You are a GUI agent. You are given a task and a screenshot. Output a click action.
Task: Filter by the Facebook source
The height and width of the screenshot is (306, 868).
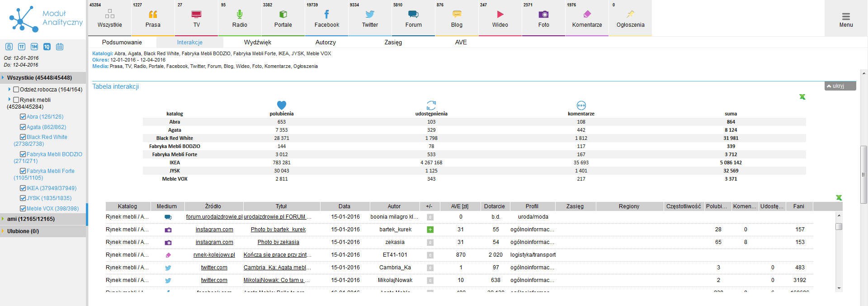[326, 18]
